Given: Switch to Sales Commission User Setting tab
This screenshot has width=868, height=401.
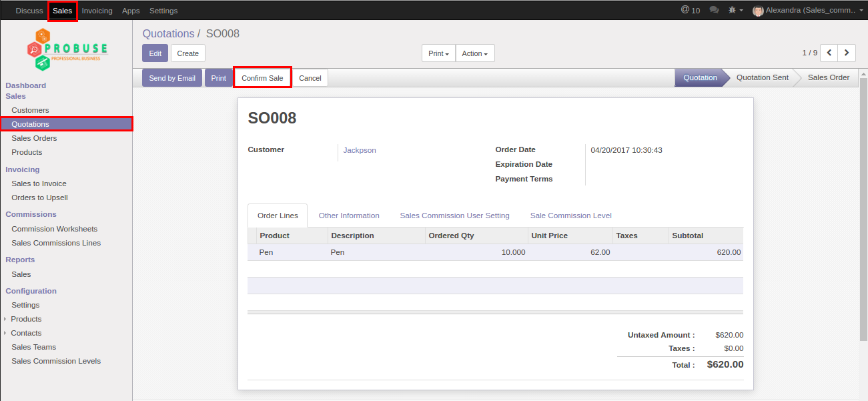Looking at the screenshot, I should [x=454, y=216].
